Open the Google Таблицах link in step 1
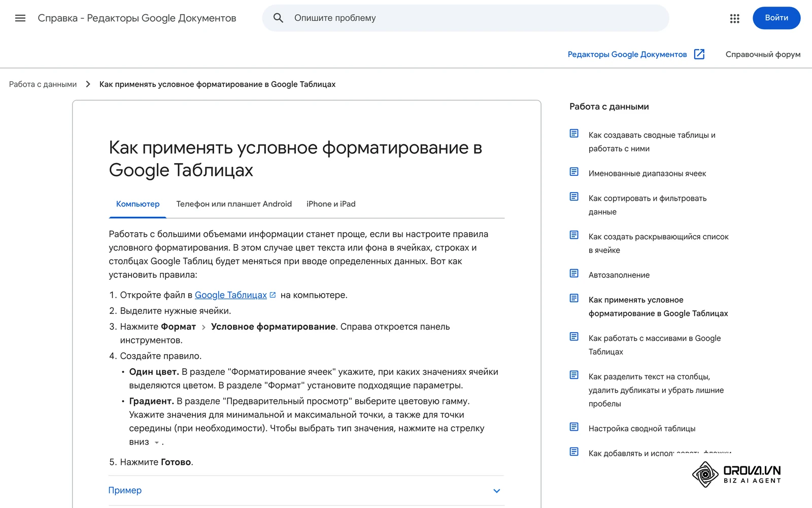 [231, 295]
